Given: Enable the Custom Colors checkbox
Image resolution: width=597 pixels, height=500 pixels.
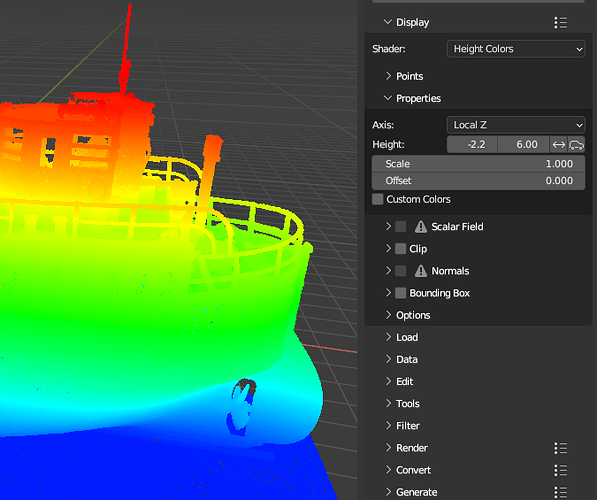Looking at the screenshot, I should [378, 199].
